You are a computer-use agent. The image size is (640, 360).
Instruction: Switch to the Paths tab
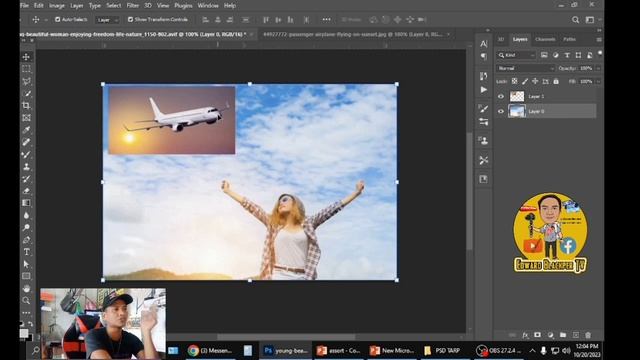pyautogui.click(x=569, y=40)
